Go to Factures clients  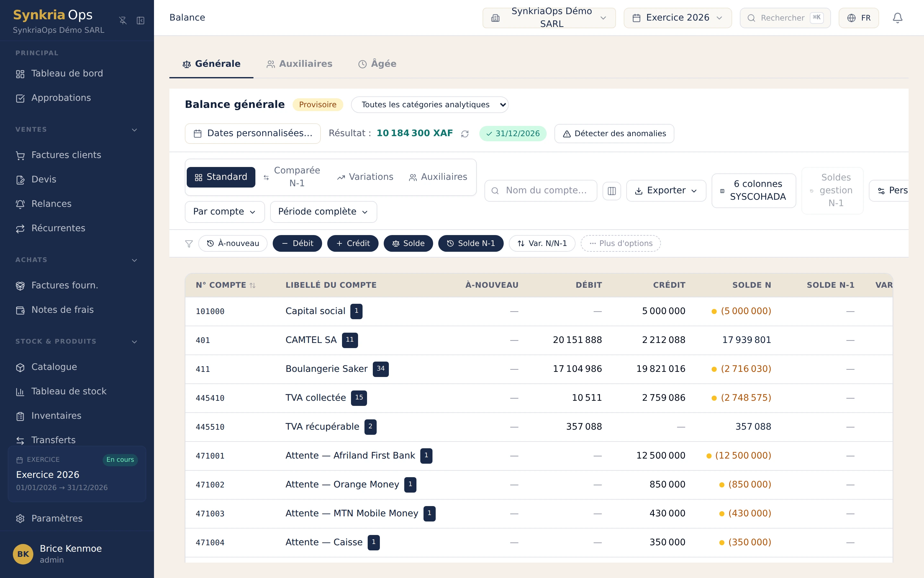[x=76, y=155]
